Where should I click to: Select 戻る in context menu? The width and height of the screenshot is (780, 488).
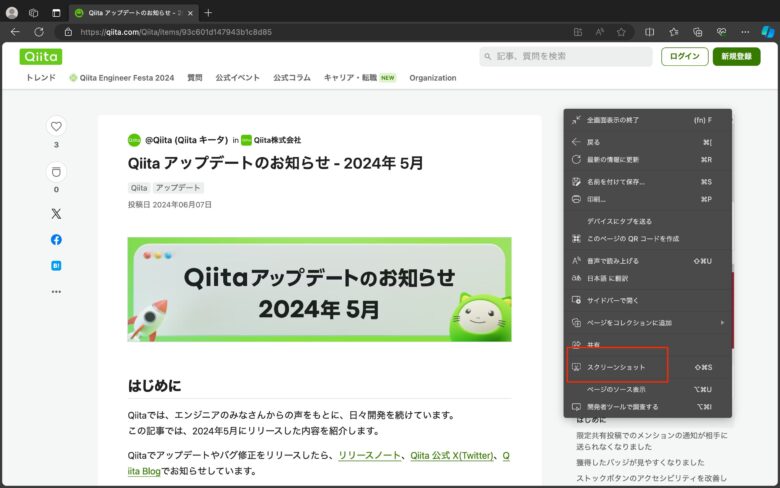coord(647,142)
